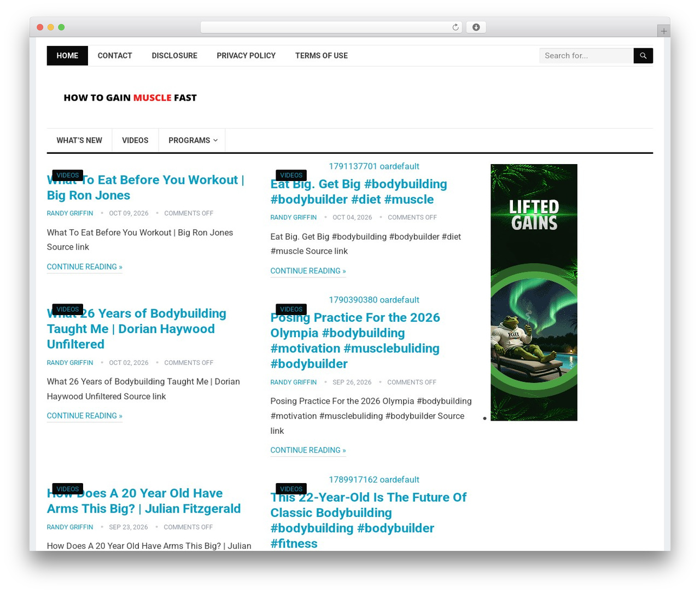700x593 pixels.
Task: Continue reading the Posing Practice post
Action: click(x=308, y=450)
